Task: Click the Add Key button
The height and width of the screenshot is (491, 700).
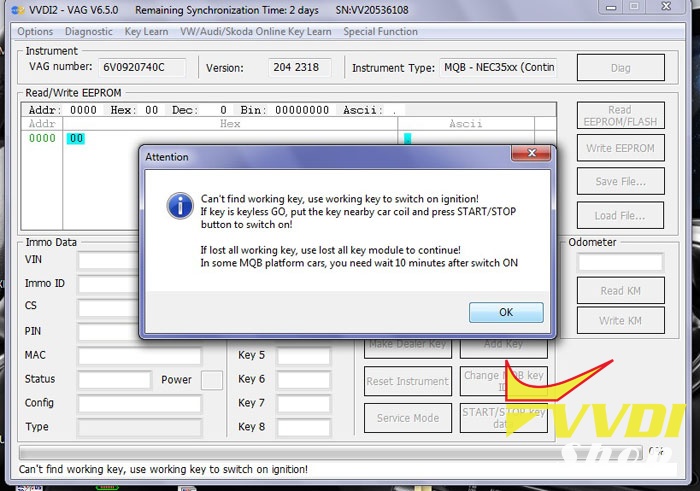Action: coord(504,348)
